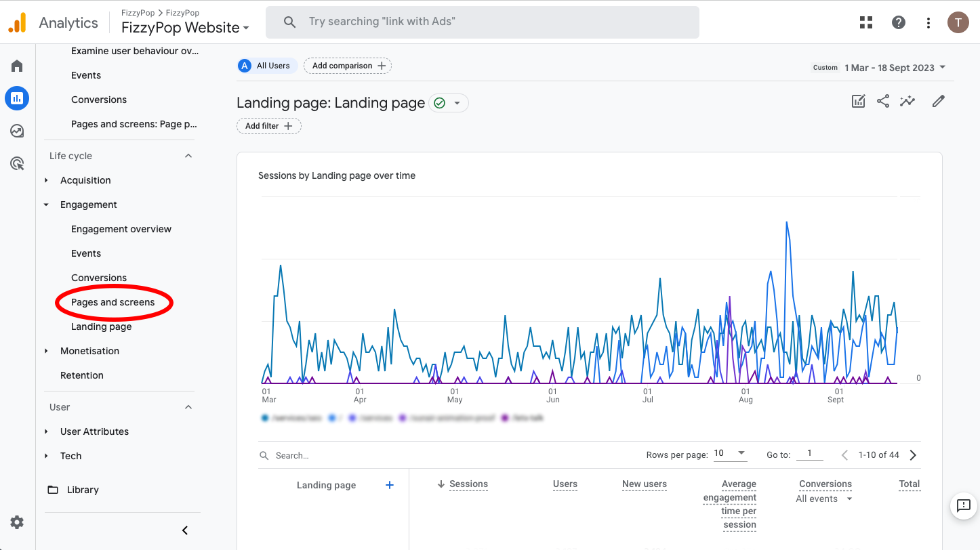This screenshot has width=980, height=550.
Task: Click FizzyPop account breadcrumb at top
Action: pos(138,13)
